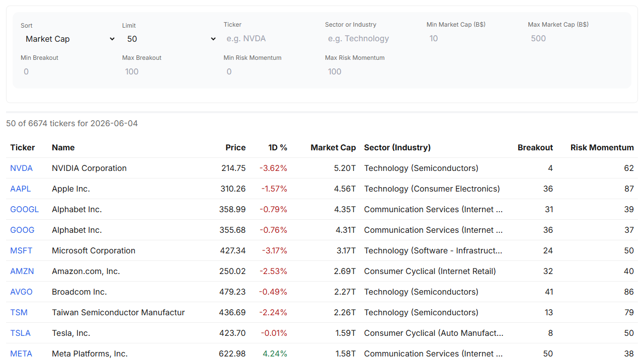Viewport: 644px width, 362px height.
Task: Open the TSLA ticker link
Action: tap(20, 333)
